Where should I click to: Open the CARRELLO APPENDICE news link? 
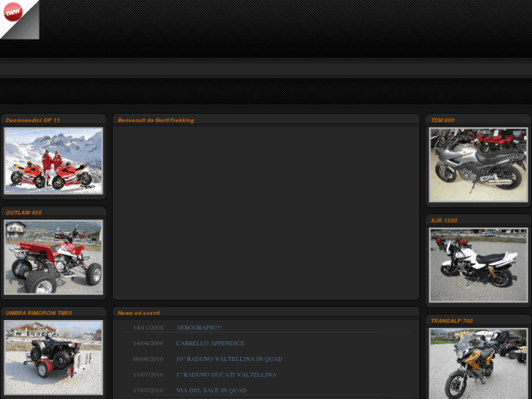coord(210,343)
